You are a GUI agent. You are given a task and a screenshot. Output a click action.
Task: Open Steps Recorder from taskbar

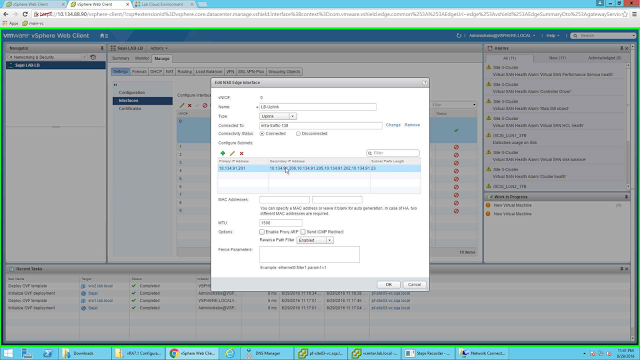[x=428, y=353]
